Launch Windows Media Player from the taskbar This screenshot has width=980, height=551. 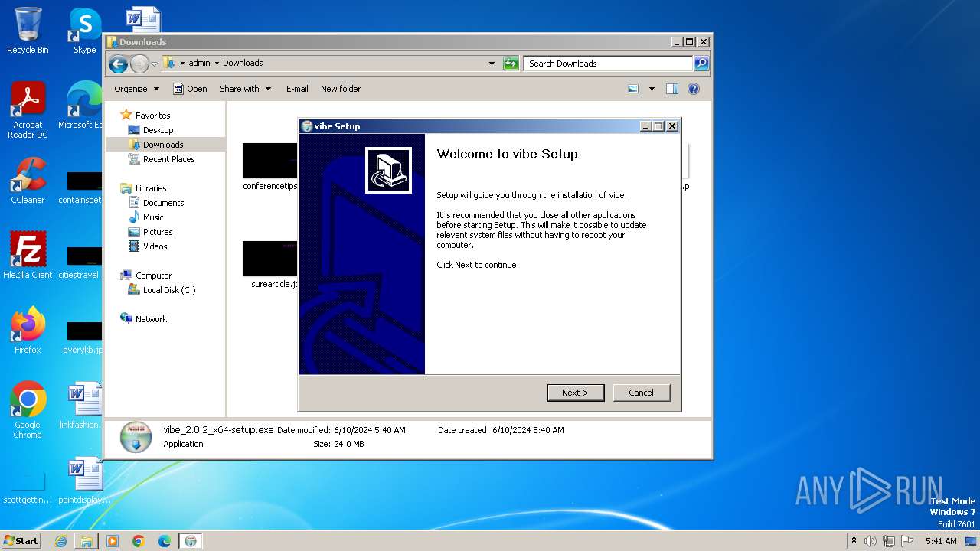113,541
